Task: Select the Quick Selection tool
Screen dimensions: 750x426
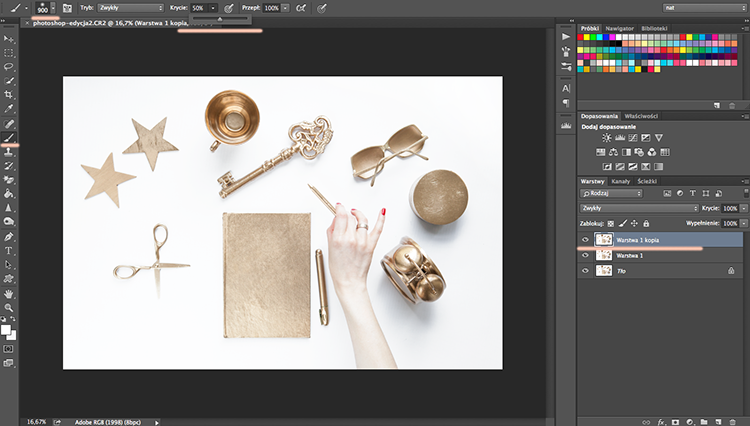Action: (x=9, y=81)
